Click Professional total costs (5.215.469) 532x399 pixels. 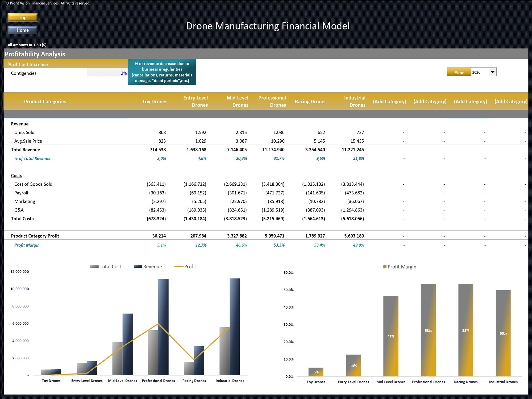273,219
